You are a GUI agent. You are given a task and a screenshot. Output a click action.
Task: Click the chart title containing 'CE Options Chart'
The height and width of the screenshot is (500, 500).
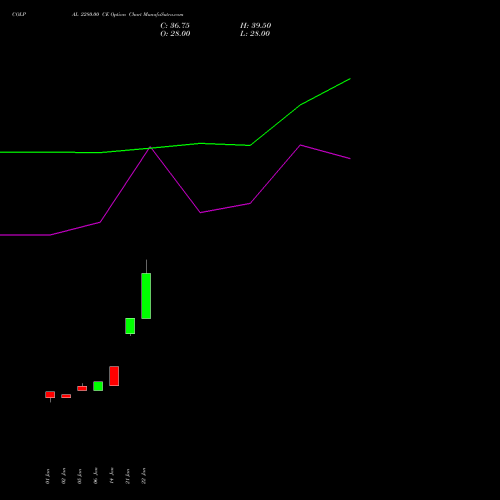pyautogui.click(x=127, y=15)
